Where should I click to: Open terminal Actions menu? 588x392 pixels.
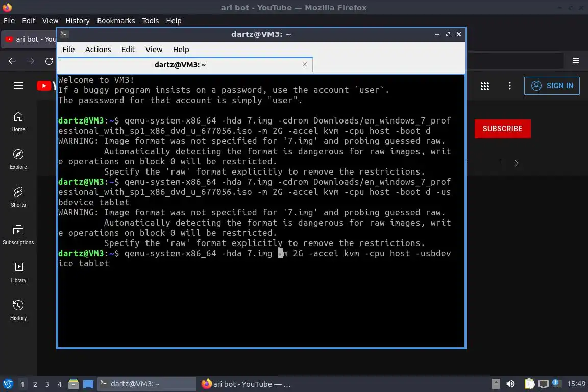point(98,50)
